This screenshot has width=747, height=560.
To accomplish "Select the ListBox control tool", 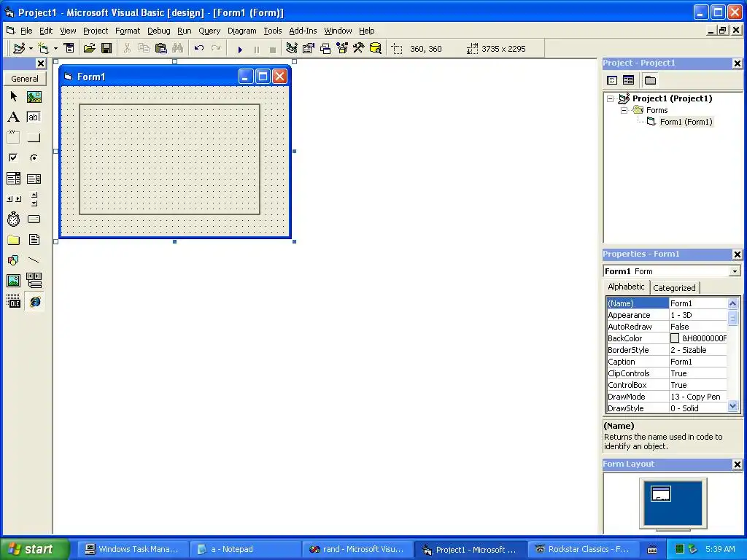I will (34, 179).
